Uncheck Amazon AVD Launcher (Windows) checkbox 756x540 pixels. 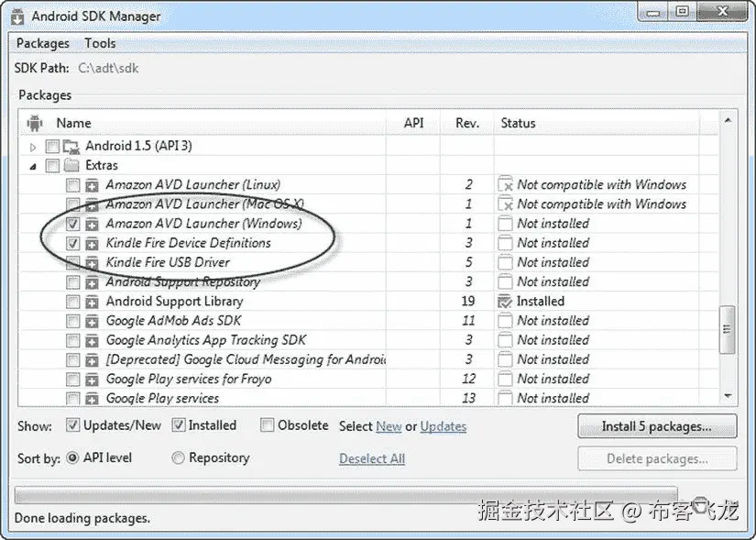pyautogui.click(x=72, y=224)
